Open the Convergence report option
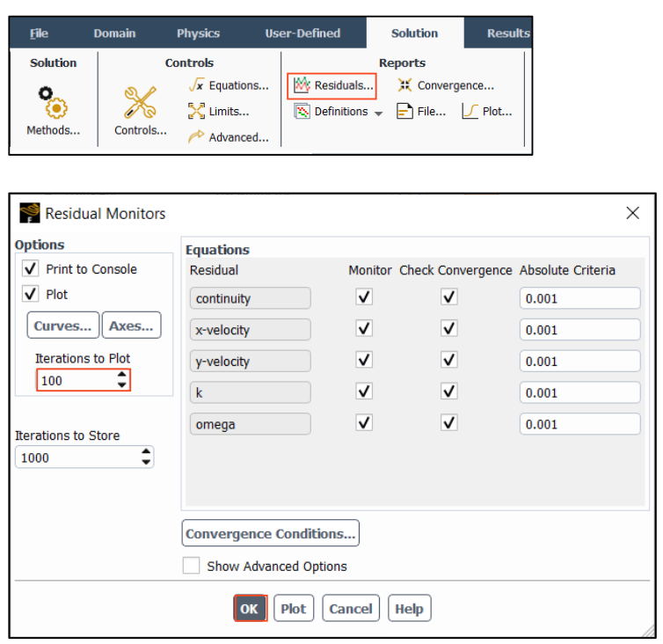This screenshot has height=644, width=663. click(x=445, y=85)
